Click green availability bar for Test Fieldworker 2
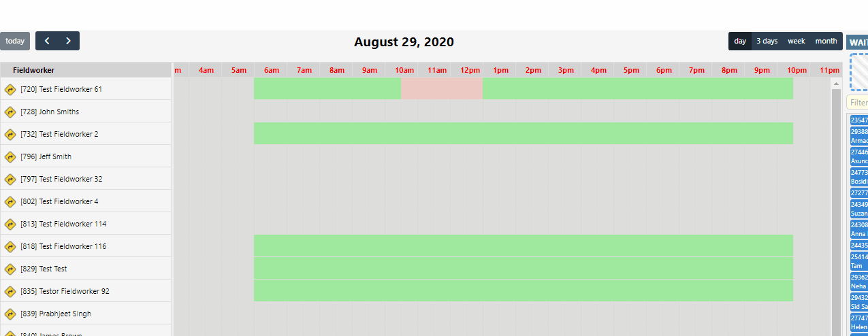Viewport: 868px width, 336px height. [523, 133]
